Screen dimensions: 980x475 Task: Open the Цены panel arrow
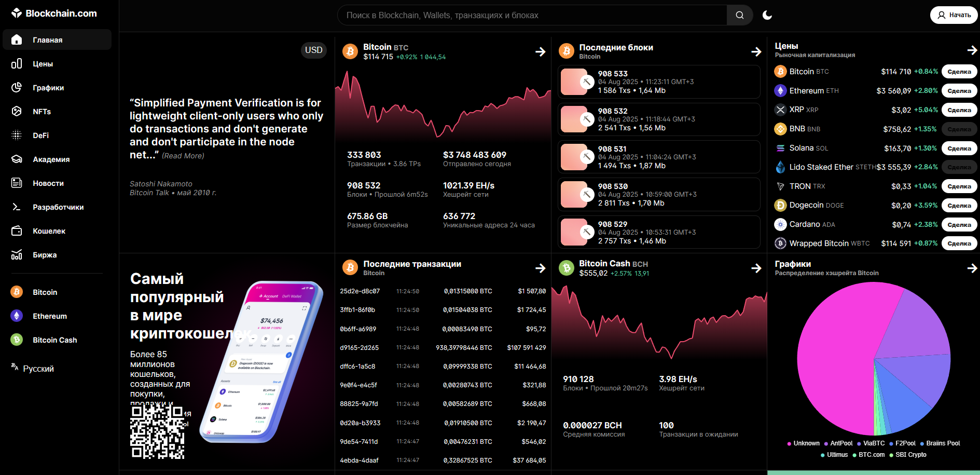972,50
